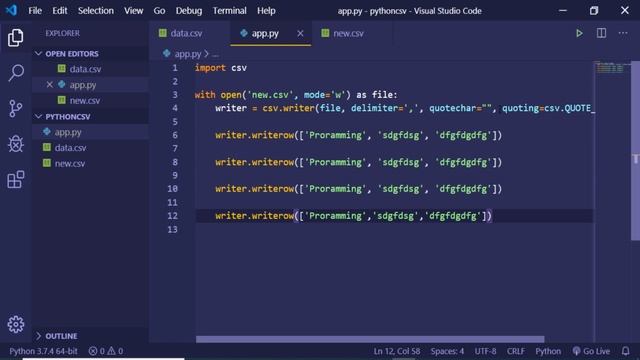Click the breadcrumb ellipsis after app.py
The image size is (640, 360).
point(216,54)
